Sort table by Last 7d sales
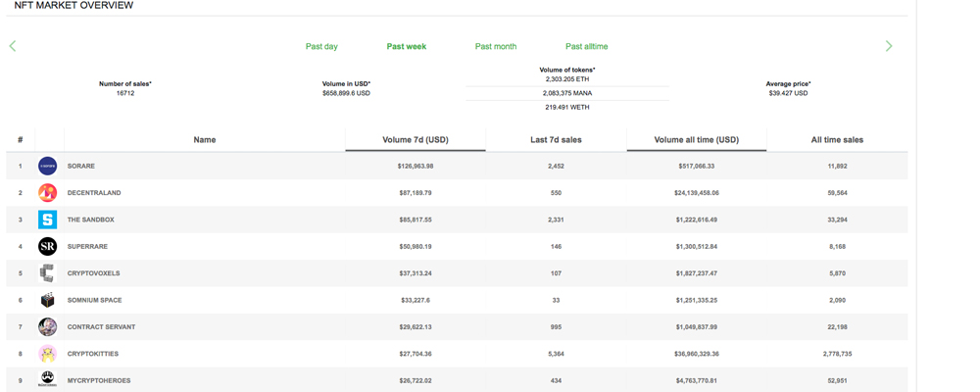This screenshot has height=392, width=980. (556, 140)
